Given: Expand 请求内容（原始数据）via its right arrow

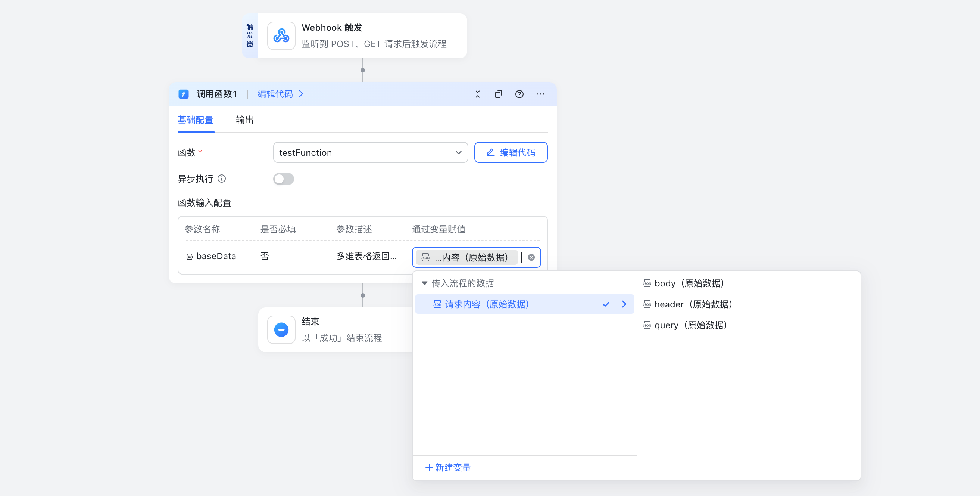Looking at the screenshot, I should pyautogui.click(x=624, y=304).
